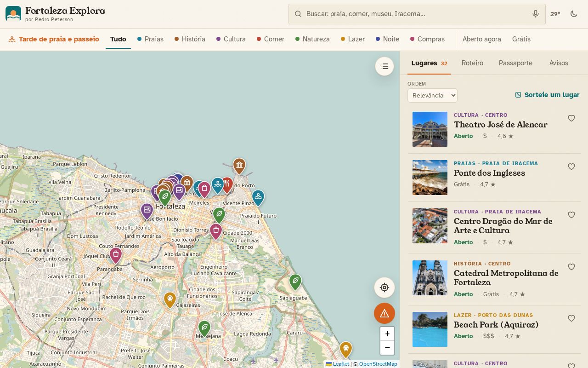Open Theatro José de Alencar thumbnail

tap(430, 129)
